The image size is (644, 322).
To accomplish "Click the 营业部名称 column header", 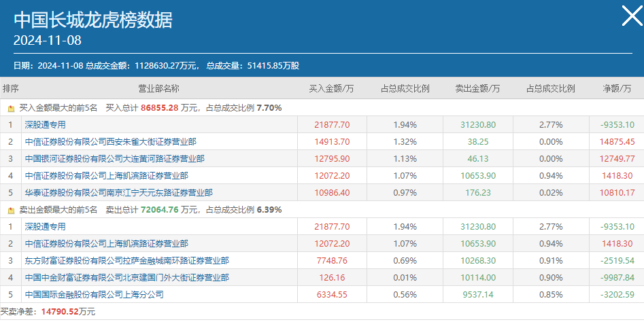I will tap(158, 88).
